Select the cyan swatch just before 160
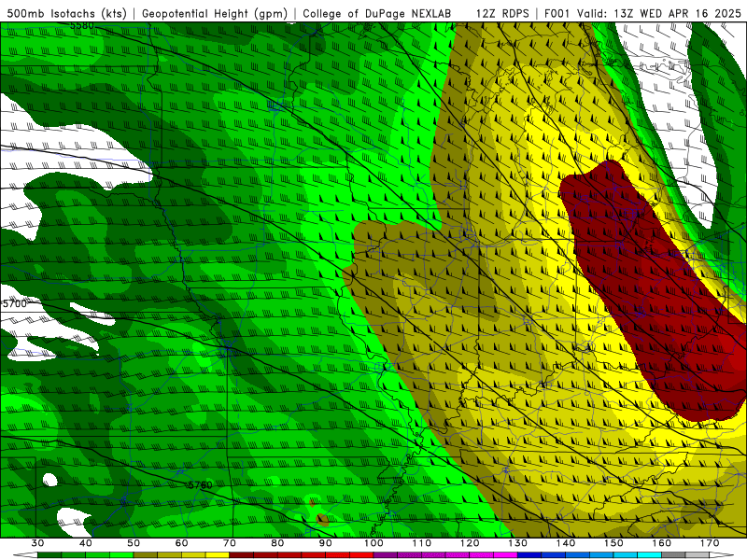The width and height of the screenshot is (747, 560). (x=649, y=555)
